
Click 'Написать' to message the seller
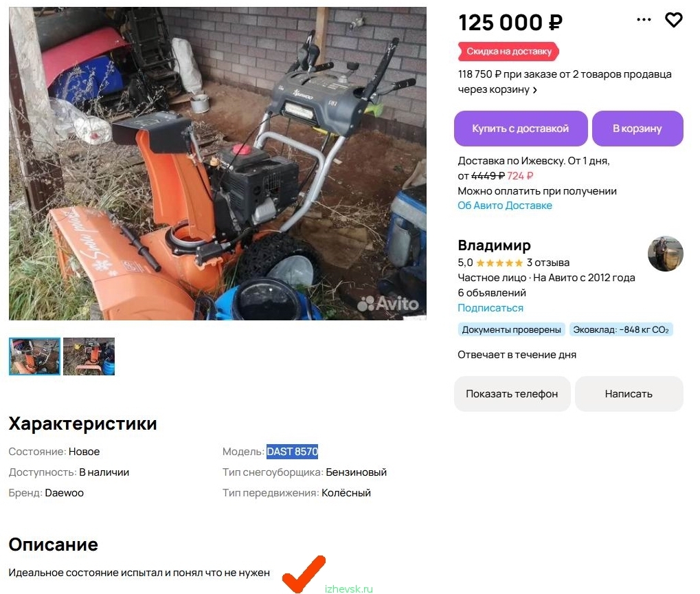[x=629, y=394]
